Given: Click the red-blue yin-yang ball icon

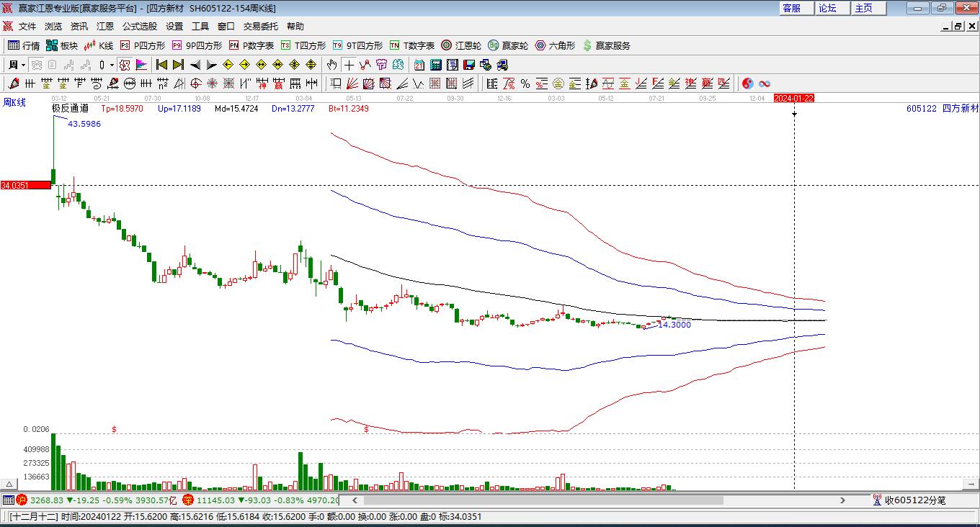Looking at the screenshot, I should (747, 84).
